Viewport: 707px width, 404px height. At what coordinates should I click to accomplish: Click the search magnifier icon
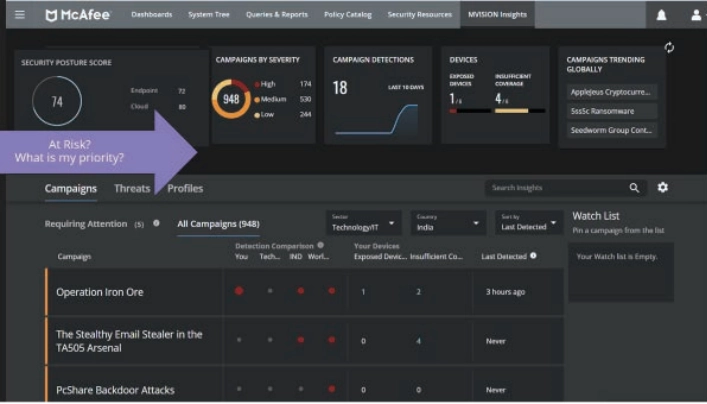click(634, 188)
